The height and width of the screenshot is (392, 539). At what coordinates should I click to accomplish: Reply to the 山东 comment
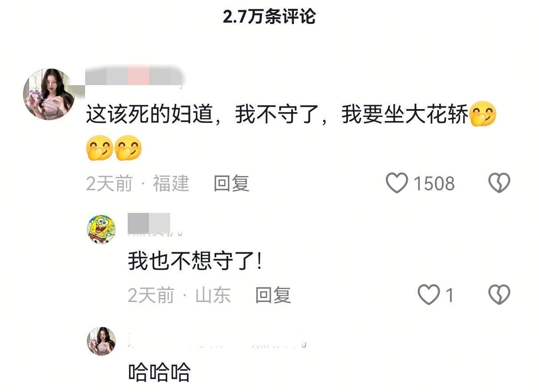tap(273, 295)
